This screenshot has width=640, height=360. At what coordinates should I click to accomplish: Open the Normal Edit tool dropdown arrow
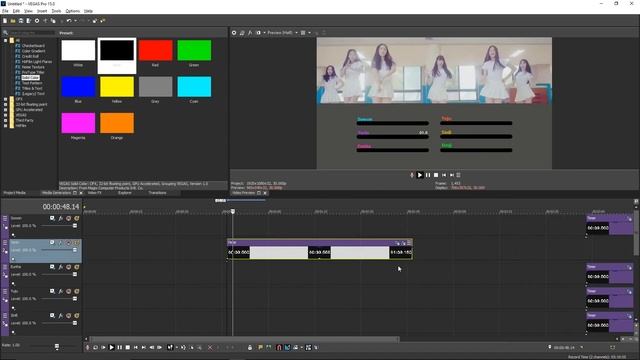[176, 347]
